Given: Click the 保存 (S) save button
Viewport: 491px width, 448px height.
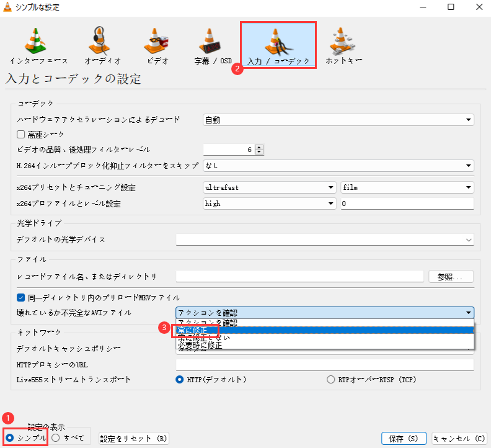Looking at the screenshot, I should click(x=404, y=438).
